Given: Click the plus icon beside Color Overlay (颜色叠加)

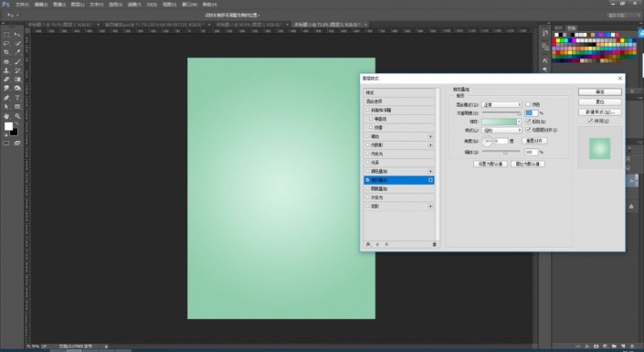Looking at the screenshot, I should (430, 171).
